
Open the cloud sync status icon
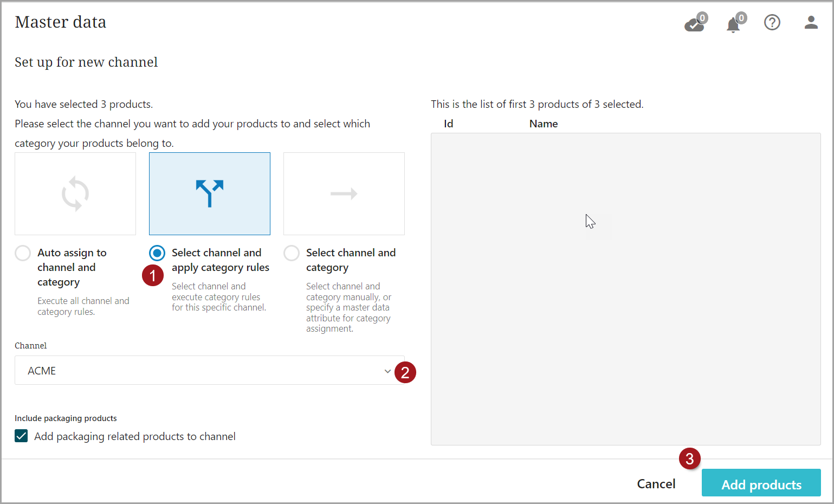click(x=695, y=23)
